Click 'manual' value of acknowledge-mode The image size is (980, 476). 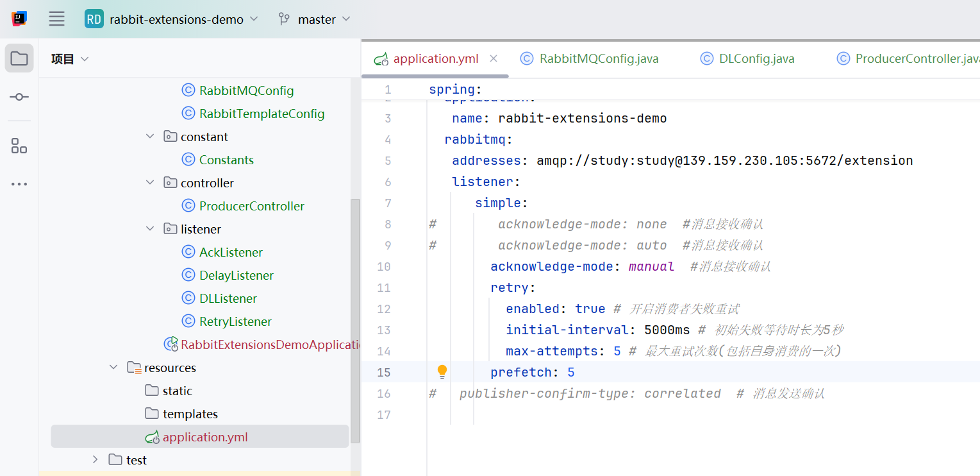(651, 266)
